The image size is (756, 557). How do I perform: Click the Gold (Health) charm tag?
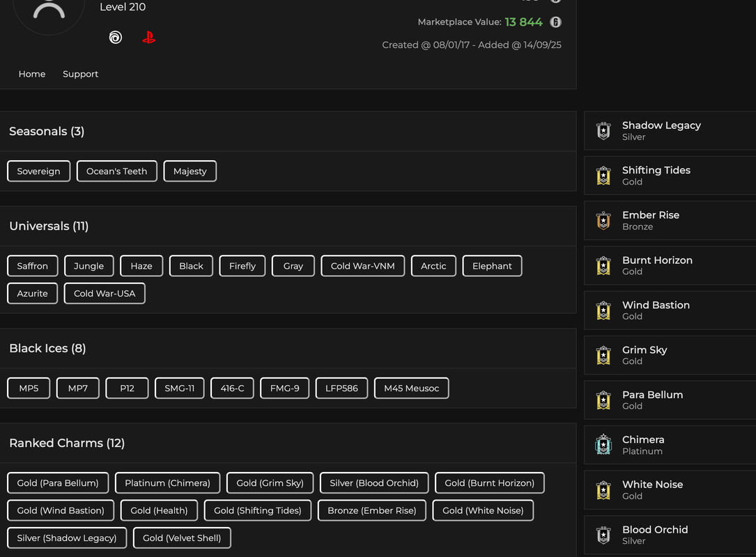pyautogui.click(x=159, y=510)
